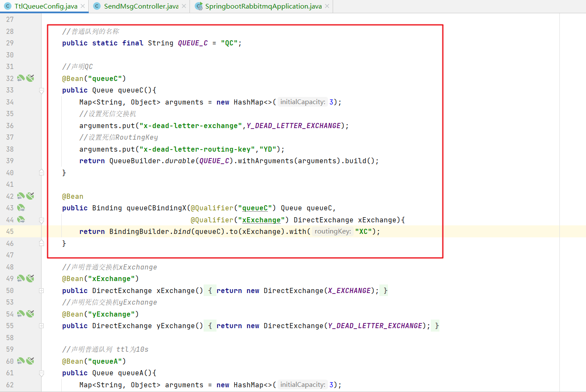
Task: Close the SendMsgController.java tab
Action: (x=184, y=6)
